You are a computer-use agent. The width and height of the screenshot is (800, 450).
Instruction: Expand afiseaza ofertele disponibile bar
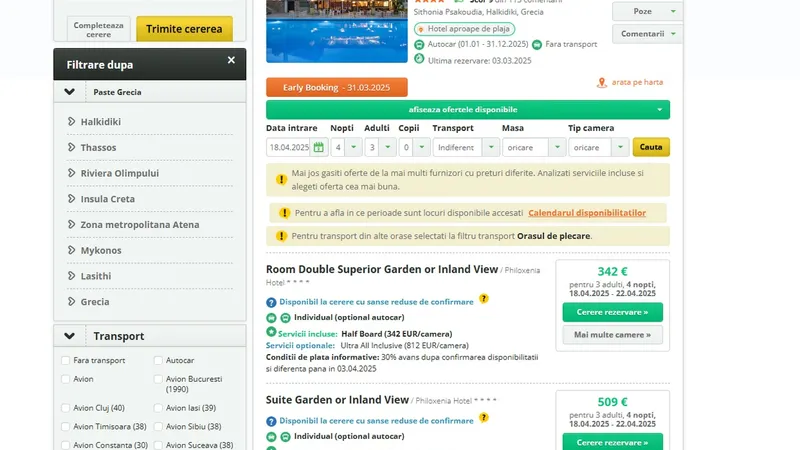468,110
